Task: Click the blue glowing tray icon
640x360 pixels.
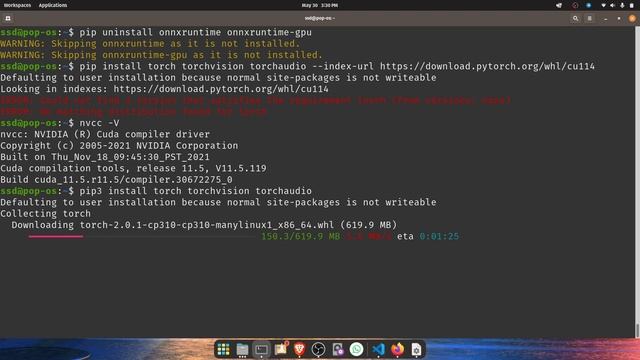Action: (588, 5)
